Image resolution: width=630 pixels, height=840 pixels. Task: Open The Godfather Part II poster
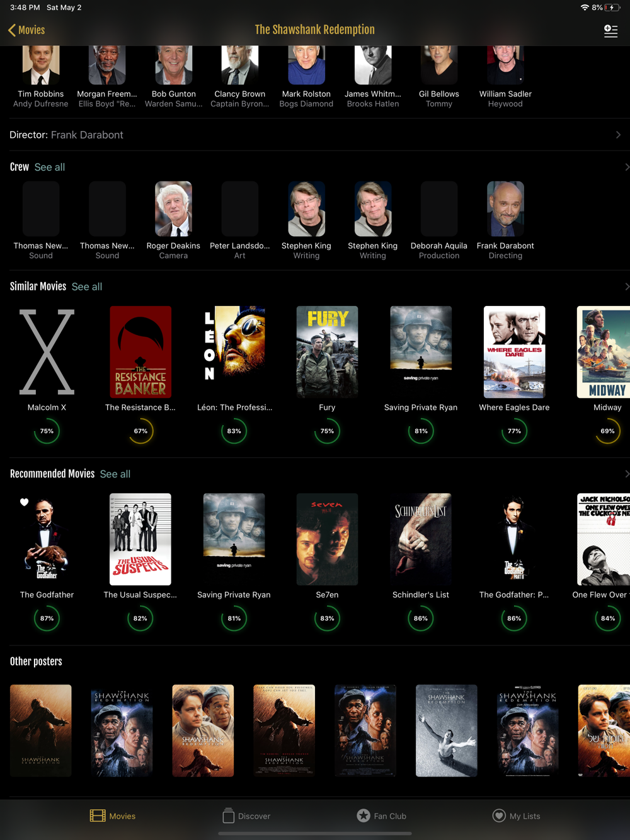514,539
